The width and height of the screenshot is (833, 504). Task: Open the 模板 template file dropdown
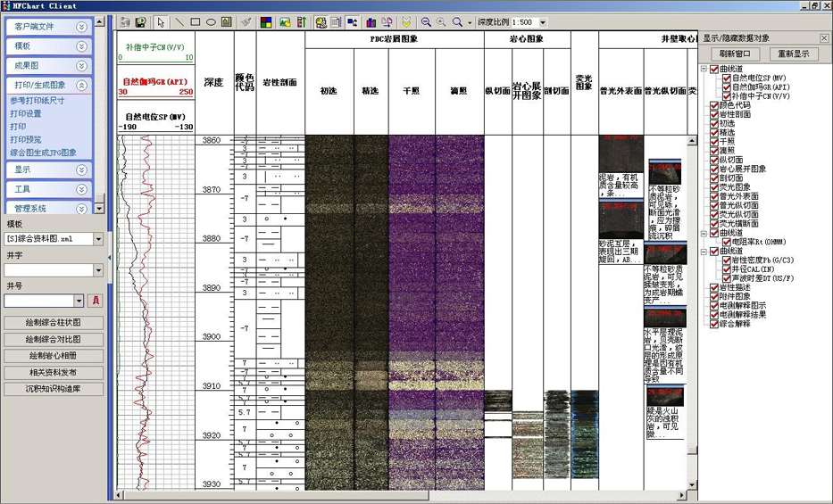(x=98, y=239)
